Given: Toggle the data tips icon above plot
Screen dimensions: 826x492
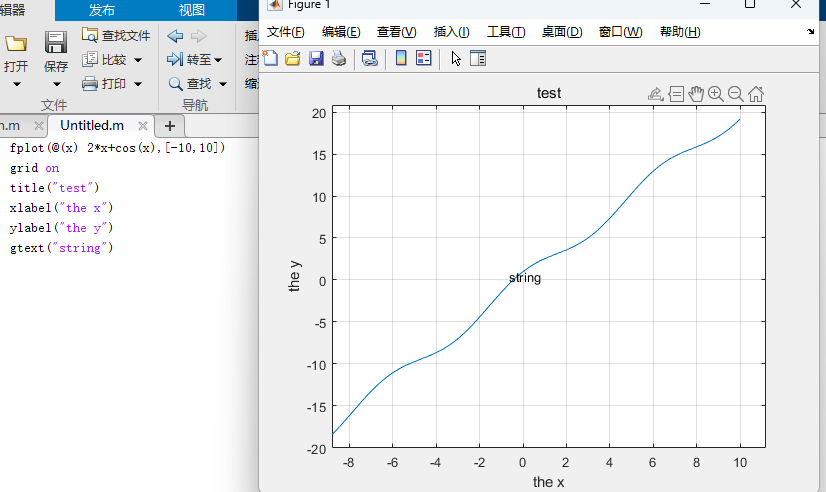Looking at the screenshot, I should point(676,94).
